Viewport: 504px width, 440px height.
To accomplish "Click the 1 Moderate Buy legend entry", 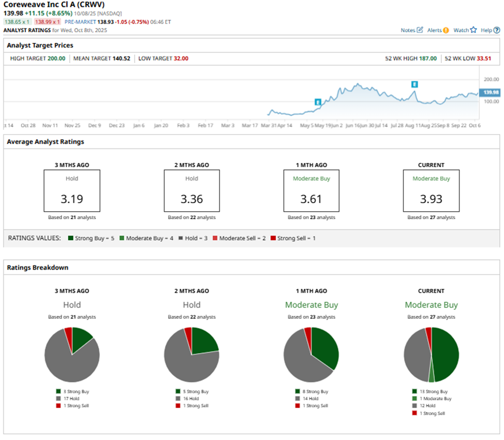I will 432,399.
